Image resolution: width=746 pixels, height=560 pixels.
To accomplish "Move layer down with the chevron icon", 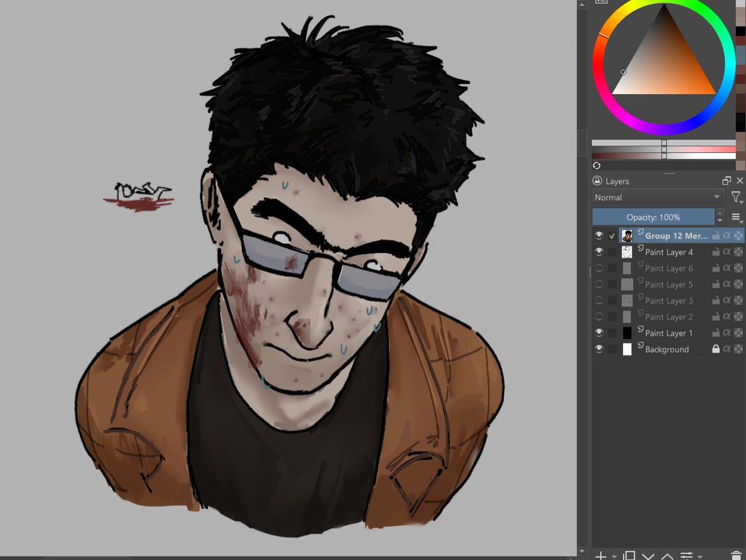I will pyautogui.click(x=648, y=555).
